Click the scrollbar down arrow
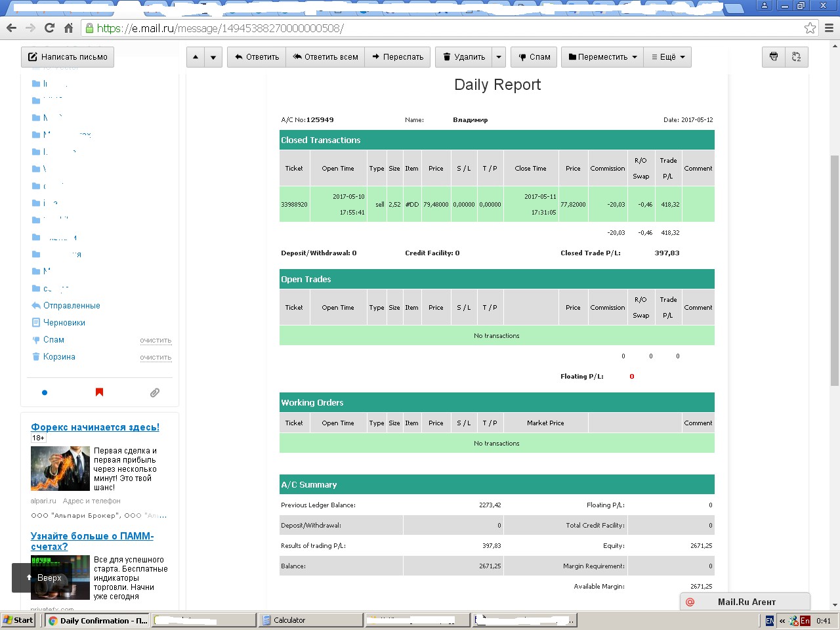Viewport: 840px width, 630px height. click(835, 605)
